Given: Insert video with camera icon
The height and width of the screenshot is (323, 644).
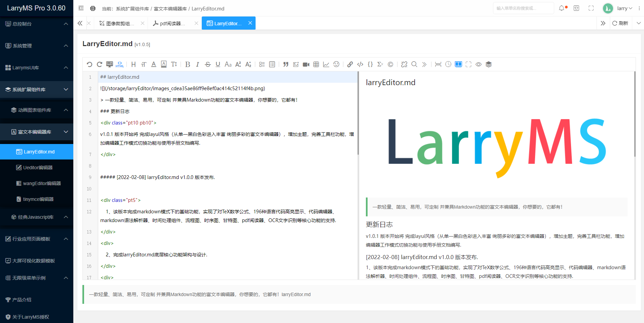Looking at the screenshot, I should (x=306, y=64).
